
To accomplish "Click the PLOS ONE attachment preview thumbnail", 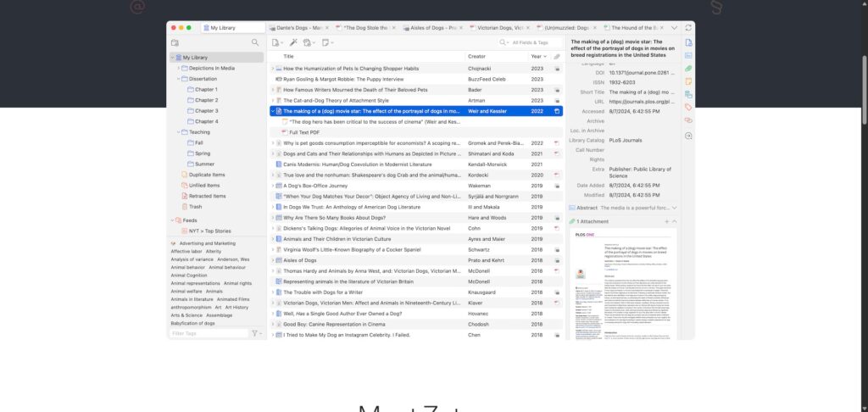I will pyautogui.click(x=623, y=284).
